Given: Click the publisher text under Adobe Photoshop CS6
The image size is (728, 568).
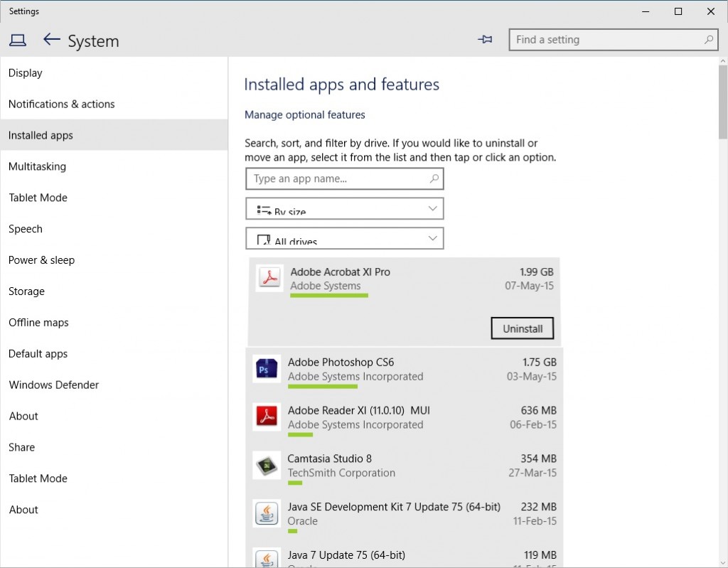Looking at the screenshot, I should click(x=355, y=376).
